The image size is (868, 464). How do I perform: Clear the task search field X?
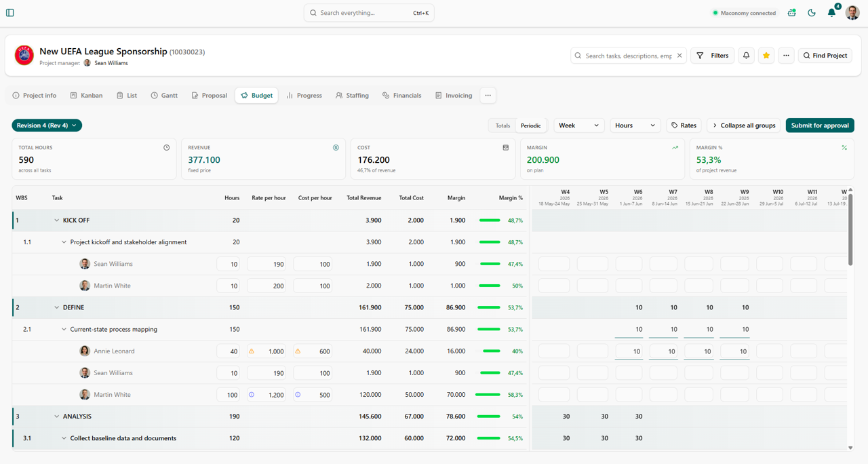coord(679,56)
